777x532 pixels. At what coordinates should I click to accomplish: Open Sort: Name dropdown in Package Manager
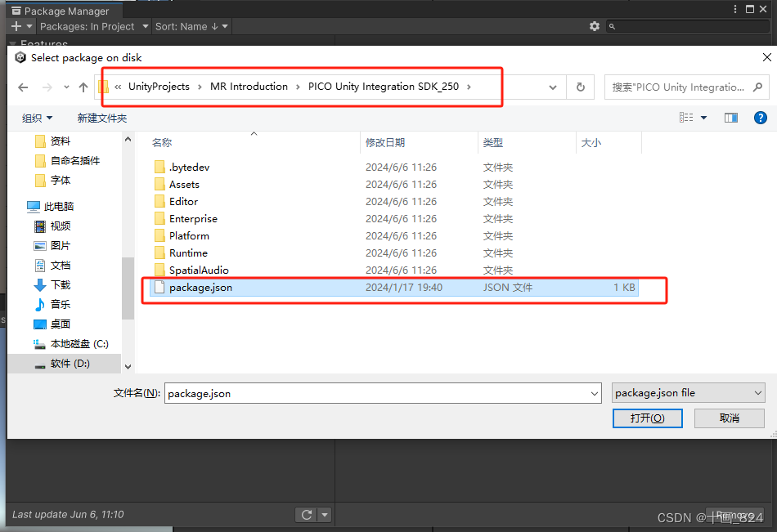coord(191,26)
